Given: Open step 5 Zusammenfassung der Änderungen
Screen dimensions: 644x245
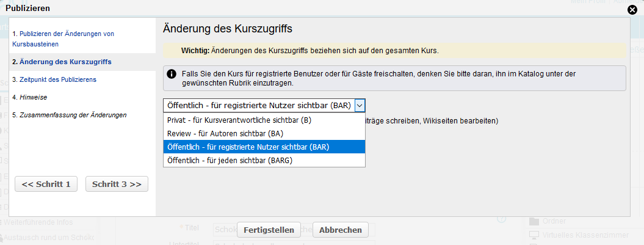Looking at the screenshot, I should [69, 115].
